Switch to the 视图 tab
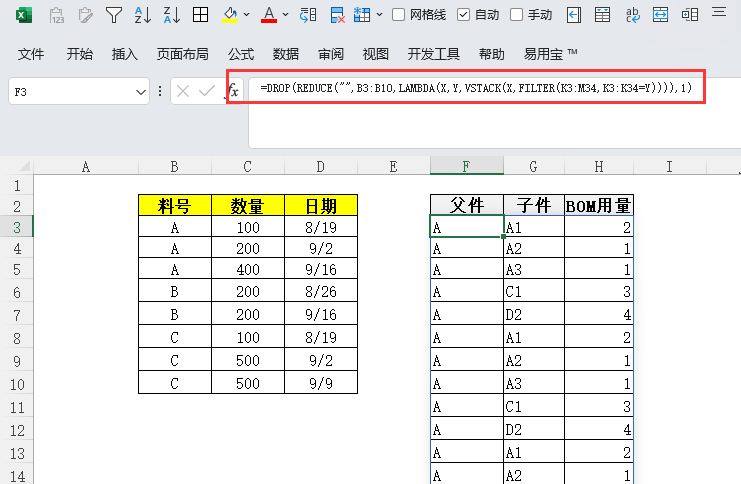This screenshot has height=484, width=741. (376, 54)
